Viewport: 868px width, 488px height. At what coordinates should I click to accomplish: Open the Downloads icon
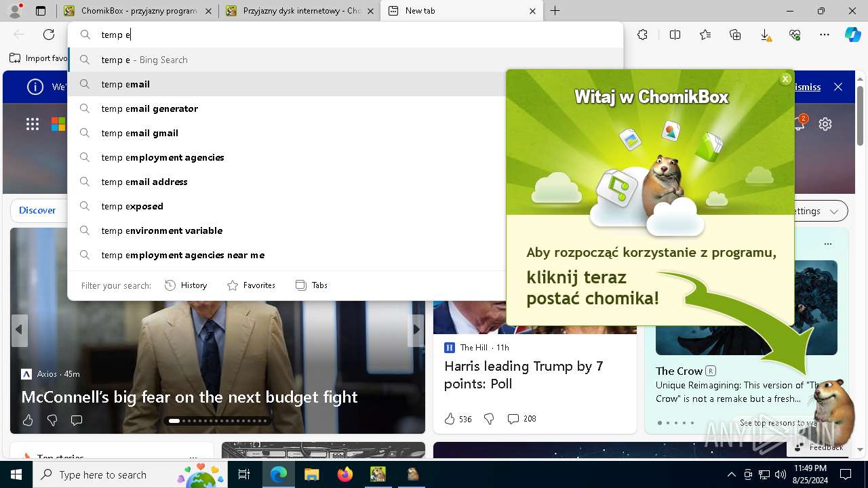[x=765, y=35]
